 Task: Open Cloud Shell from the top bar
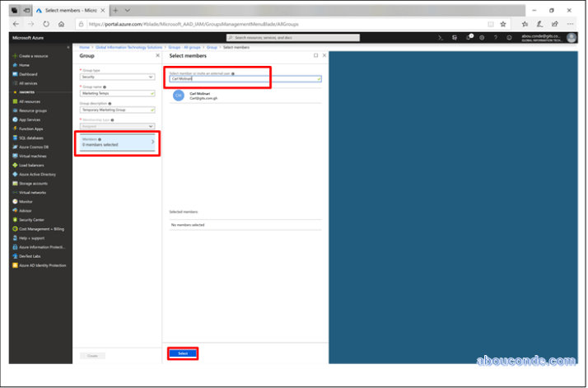pyautogui.click(x=441, y=37)
